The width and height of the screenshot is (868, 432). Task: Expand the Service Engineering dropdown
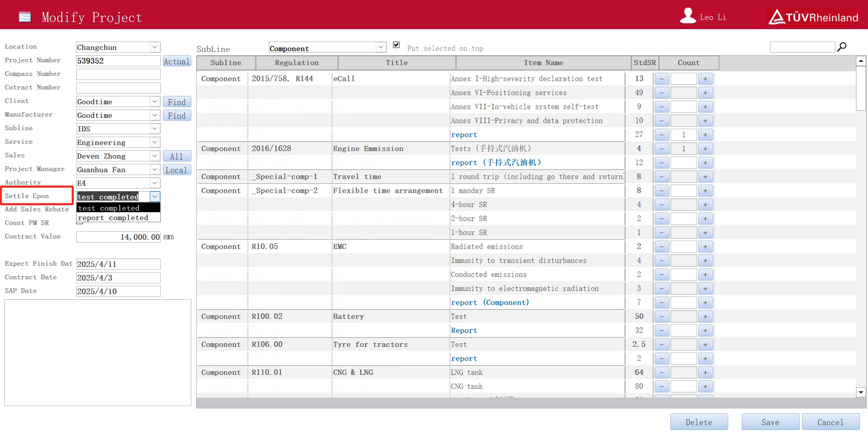155,142
